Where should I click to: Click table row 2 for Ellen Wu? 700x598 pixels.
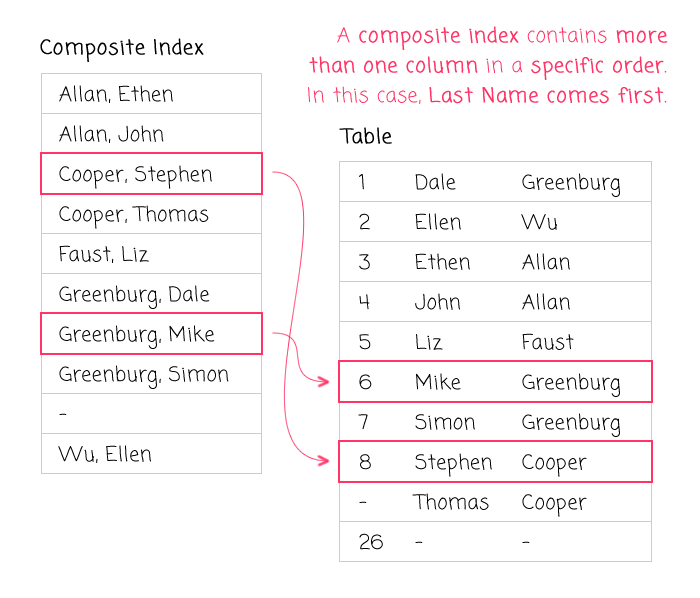495,222
